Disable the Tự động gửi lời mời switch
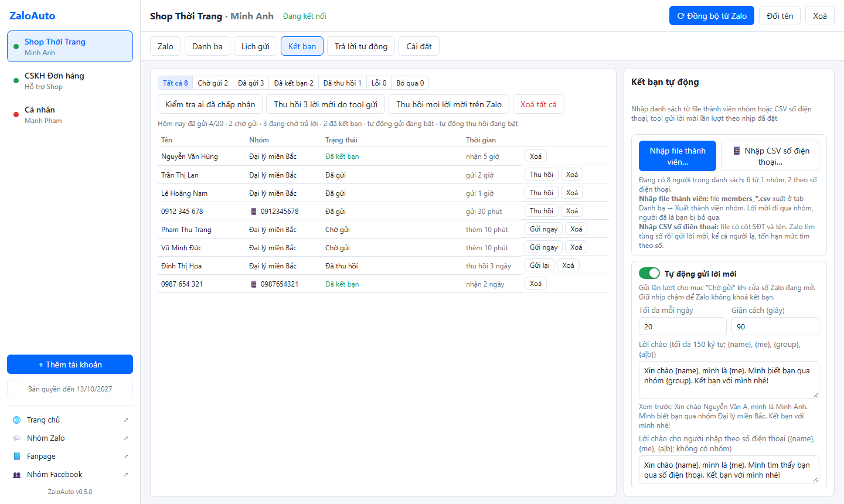The image size is (844, 504). click(649, 273)
